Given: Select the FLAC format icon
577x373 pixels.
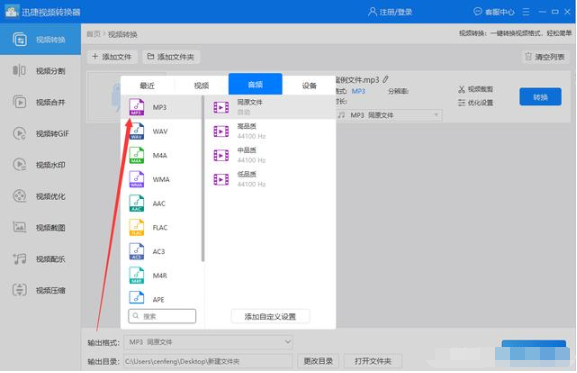Looking at the screenshot, I should [137, 227].
